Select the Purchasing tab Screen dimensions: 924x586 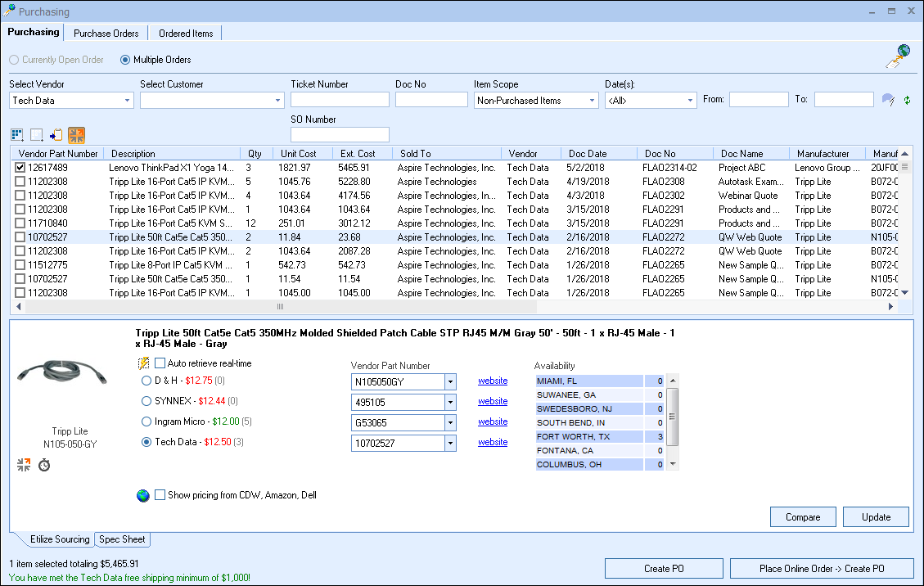[34, 32]
